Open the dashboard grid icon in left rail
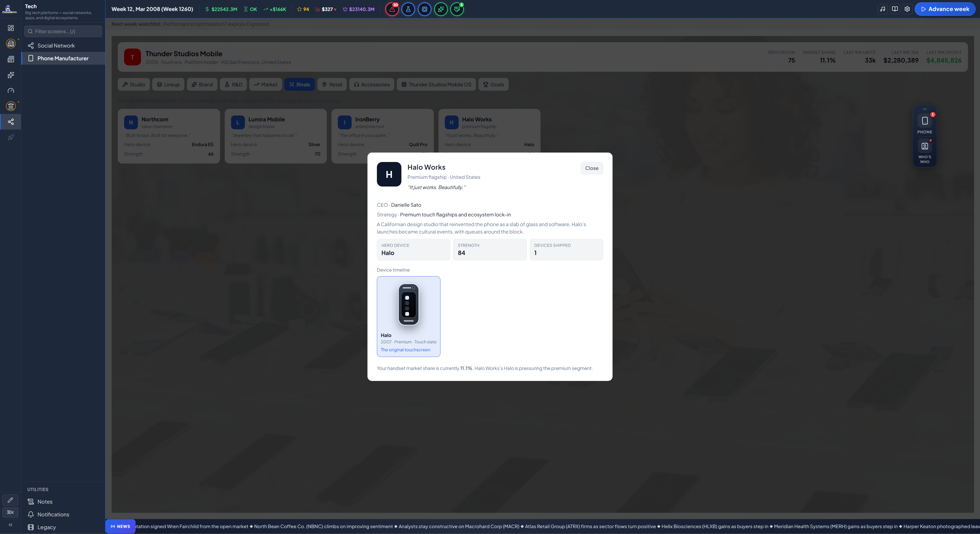Viewport: 980px width, 534px height. (x=11, y=28)
